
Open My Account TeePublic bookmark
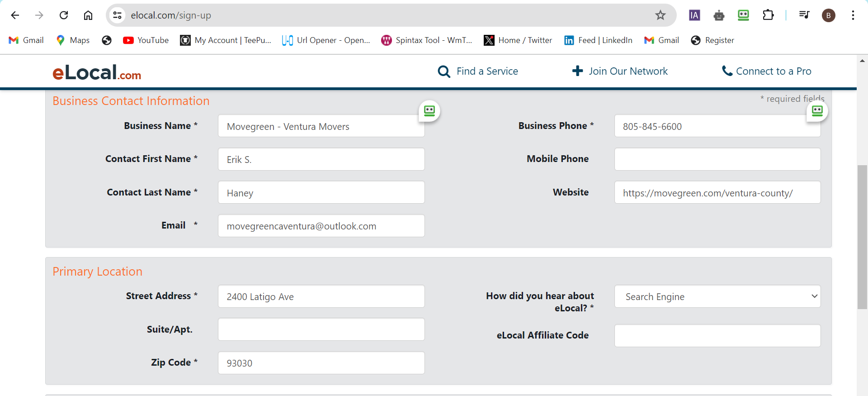click(226, 40)
